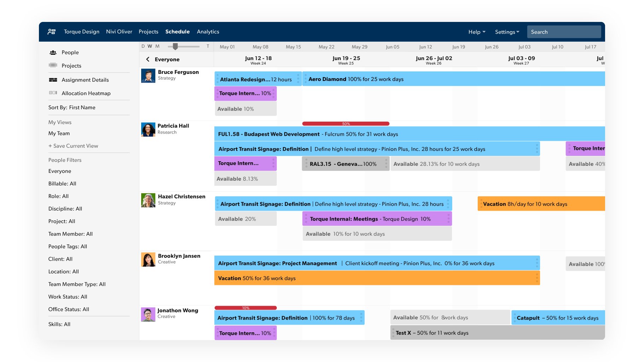644x362 pixels.
Task: Open the Schedule menu item
Action: pyautogui.click(x=177, y=32)
